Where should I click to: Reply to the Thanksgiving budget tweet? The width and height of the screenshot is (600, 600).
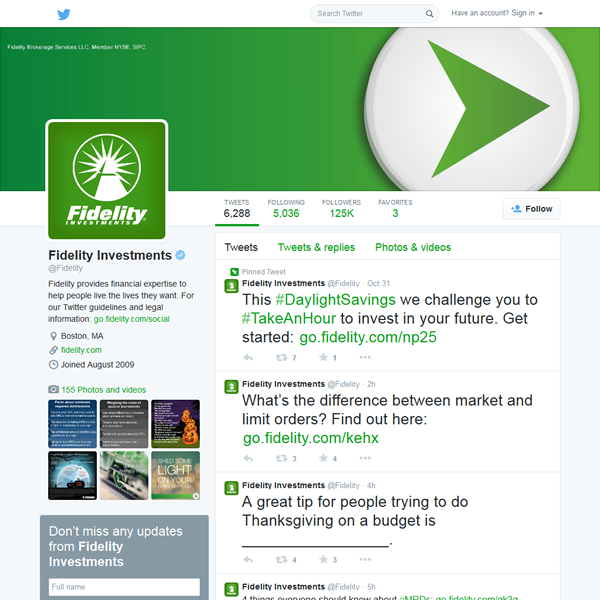(x=248, y=559)
